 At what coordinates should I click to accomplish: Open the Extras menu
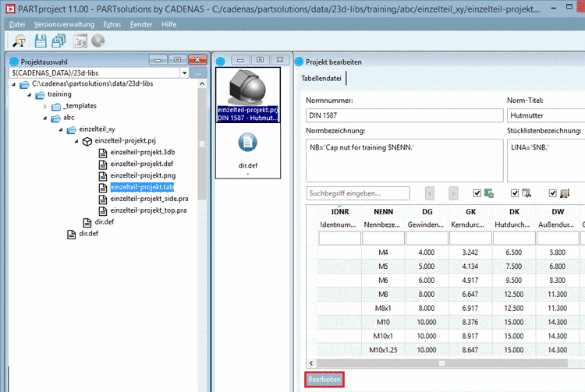click(x=112, y=24)
